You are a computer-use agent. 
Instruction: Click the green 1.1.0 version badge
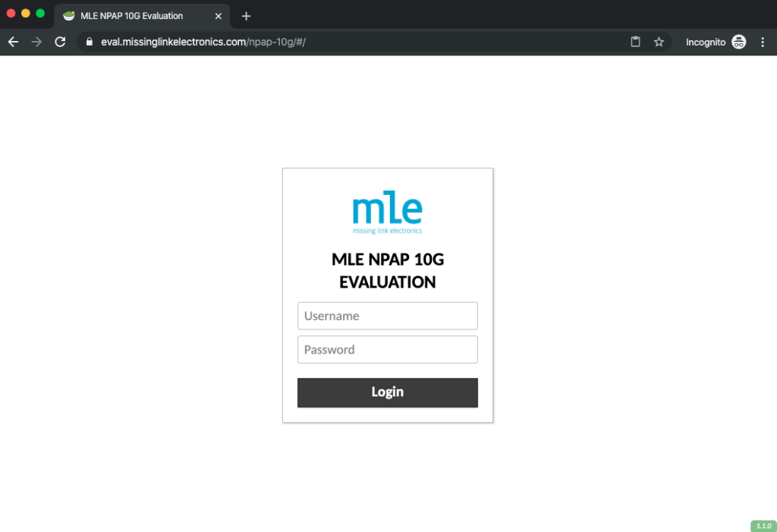pos(762,525)
